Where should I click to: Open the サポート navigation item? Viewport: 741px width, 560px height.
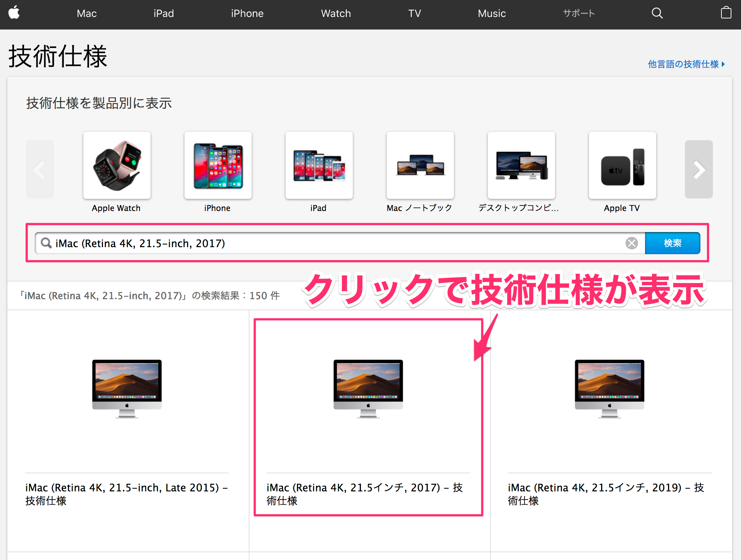(x=579, y=13)
